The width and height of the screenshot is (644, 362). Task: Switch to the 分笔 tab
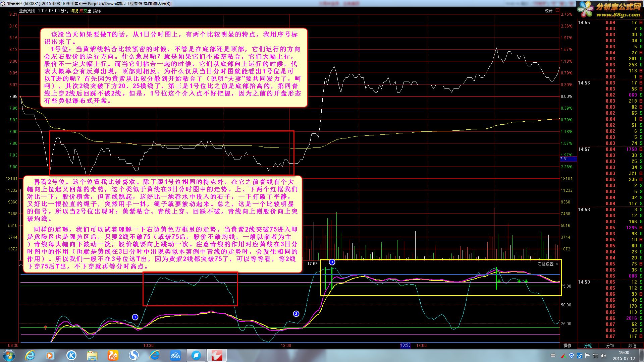coord(588,346)
